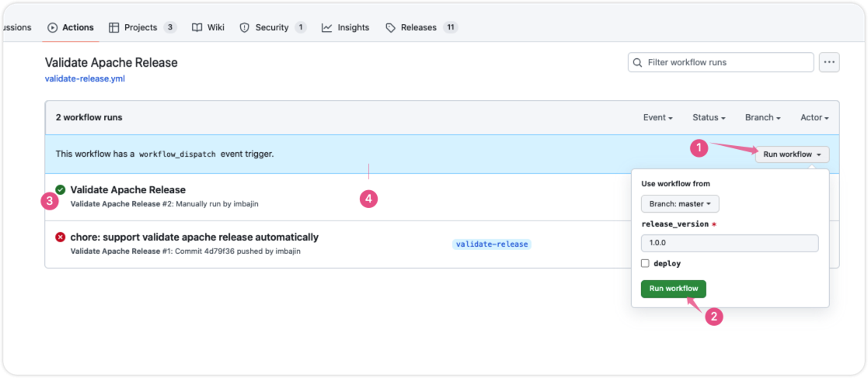
Task: Click the green Run workflow button
Action: pos(674,289)
